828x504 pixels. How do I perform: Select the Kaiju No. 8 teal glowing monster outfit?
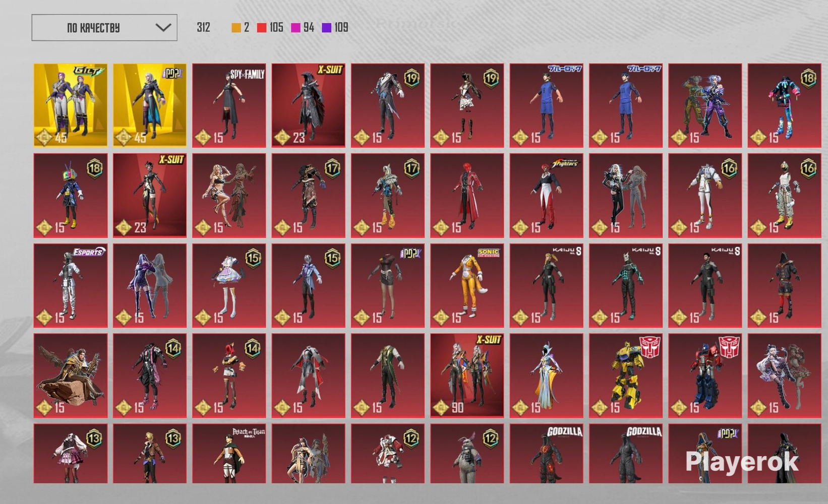626,286
